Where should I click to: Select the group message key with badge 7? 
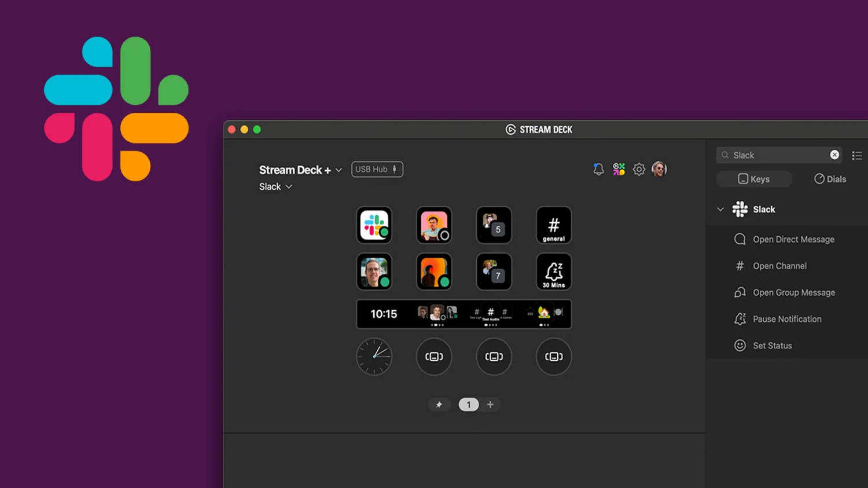click(x=494, y=271)
